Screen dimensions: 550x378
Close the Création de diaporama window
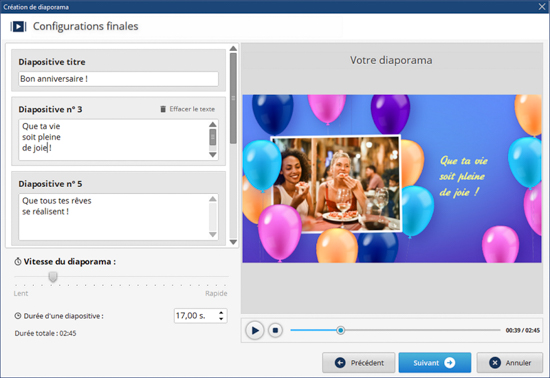tap(542, 7)
